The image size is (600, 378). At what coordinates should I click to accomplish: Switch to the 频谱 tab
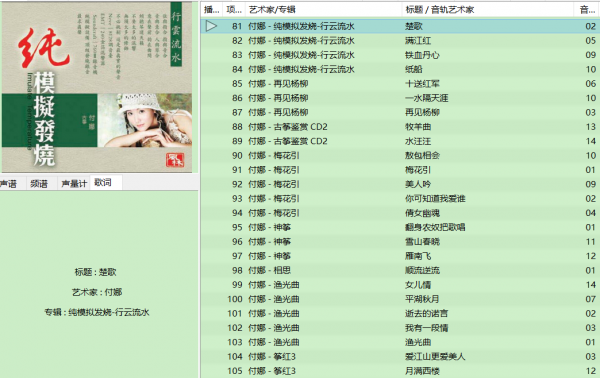39,184
